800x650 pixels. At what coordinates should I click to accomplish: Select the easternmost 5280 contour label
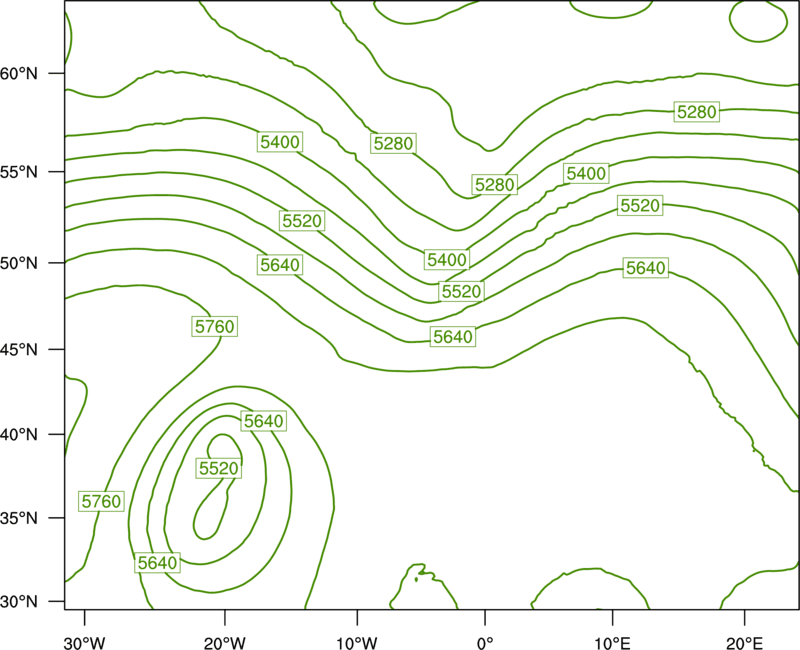[697, 112]
